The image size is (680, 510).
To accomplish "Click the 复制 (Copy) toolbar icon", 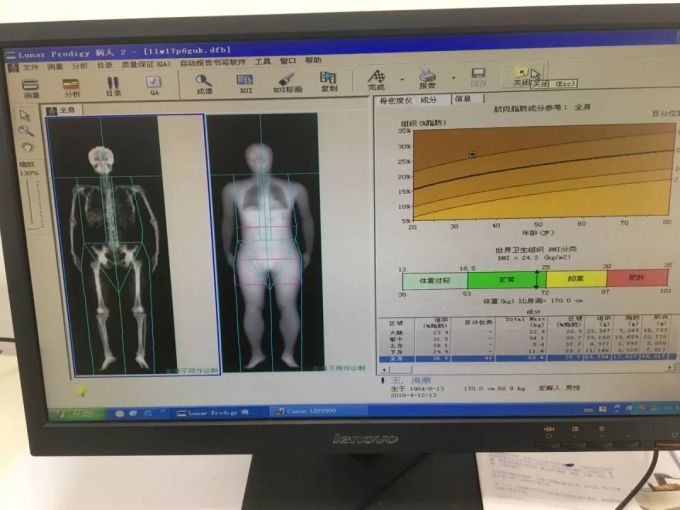I will coord(328,82).
